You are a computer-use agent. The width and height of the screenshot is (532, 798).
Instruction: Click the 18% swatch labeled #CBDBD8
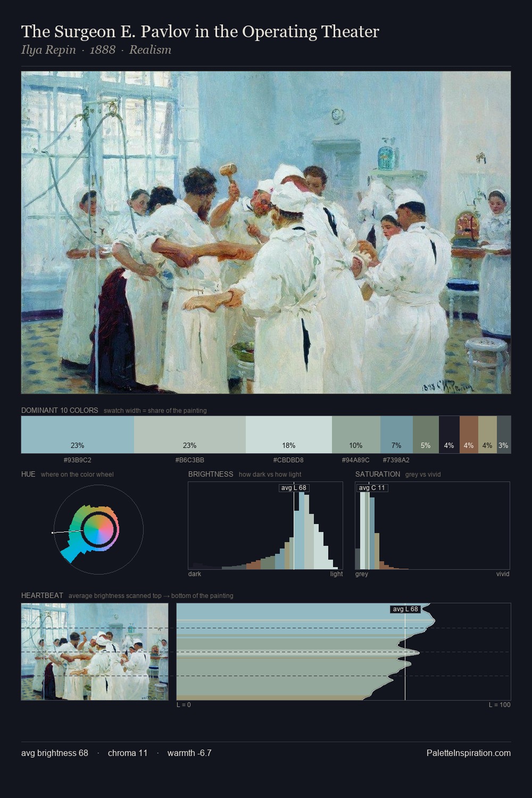pyautogui.click(x=289, y=435)
